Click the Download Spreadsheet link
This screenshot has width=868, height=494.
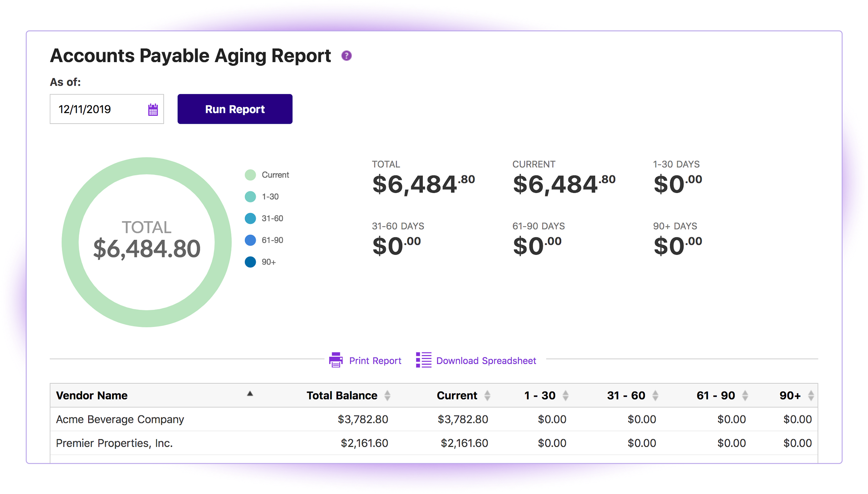[x=486, y=361]
